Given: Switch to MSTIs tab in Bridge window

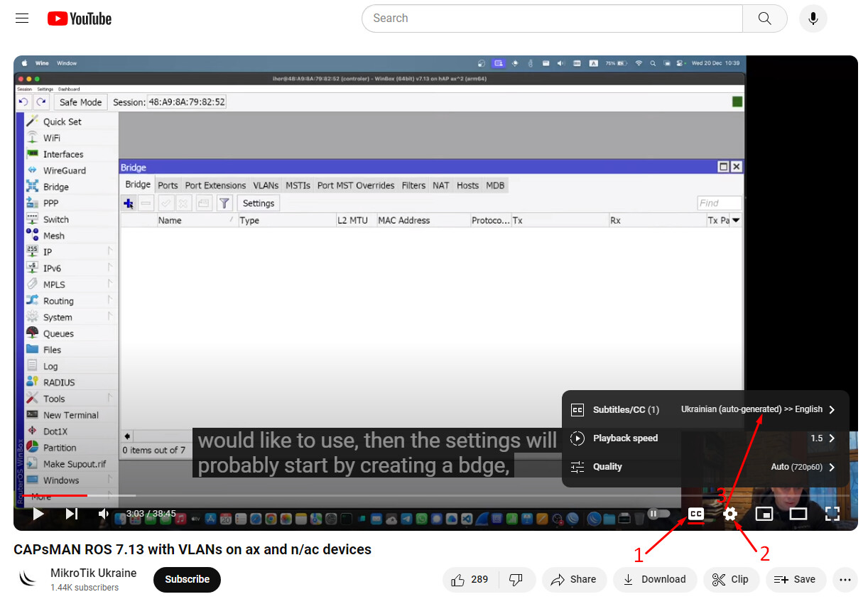Looking at the screenshot, I should [298, 185].
